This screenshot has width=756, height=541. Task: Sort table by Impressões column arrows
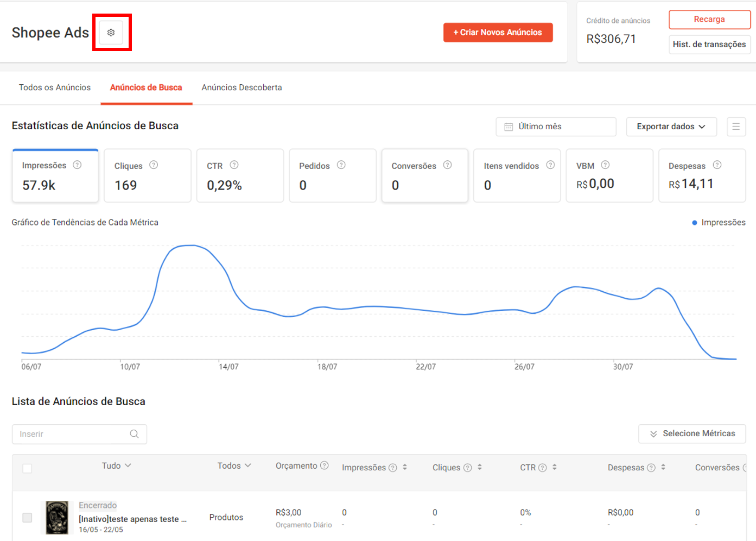click(x=405, y=467)
